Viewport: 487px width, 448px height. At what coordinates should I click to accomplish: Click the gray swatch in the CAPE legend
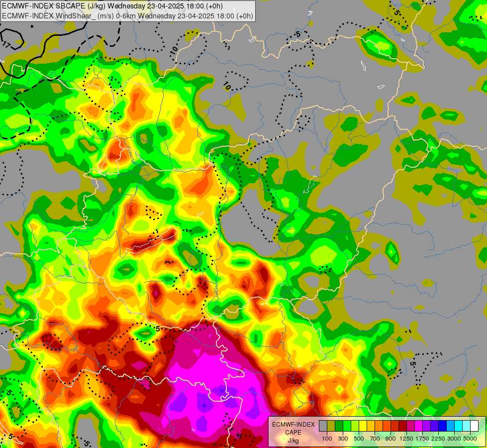[323, 426]
